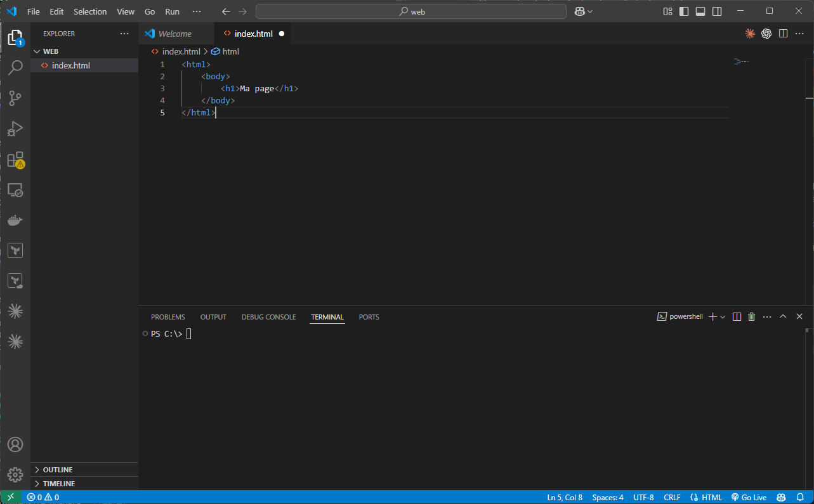Select the index.html editor tab
The image size is (814, 504).
point(253,34)
